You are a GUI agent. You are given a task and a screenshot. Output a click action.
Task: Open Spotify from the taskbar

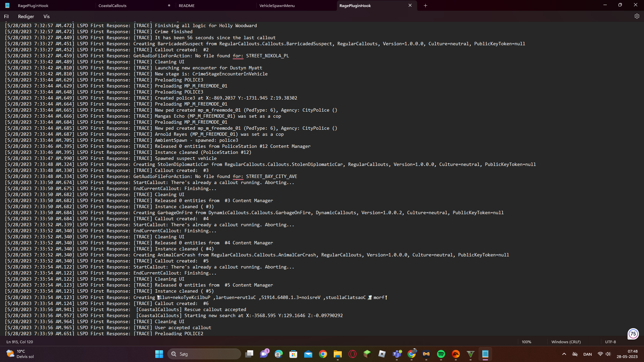click(441, 354)
